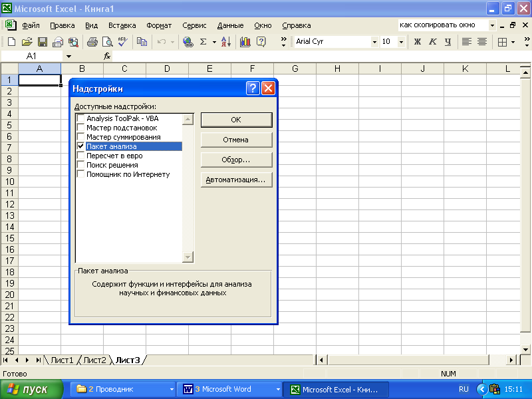This screenshot has height=399, width=532.
Task: Click the dialog Help question mark button
Action: [x=253, y=88]
